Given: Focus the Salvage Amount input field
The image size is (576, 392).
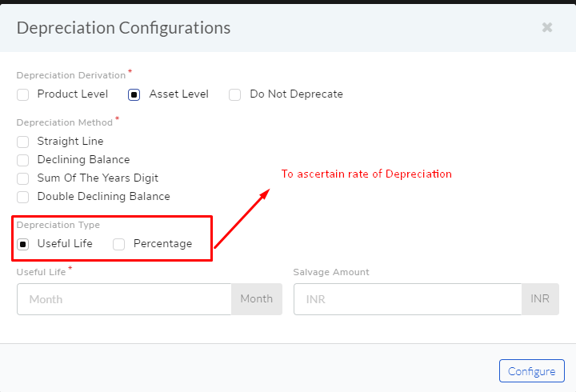Looking at the screenshot, I should pyautogui.click(x=408, y=299).
